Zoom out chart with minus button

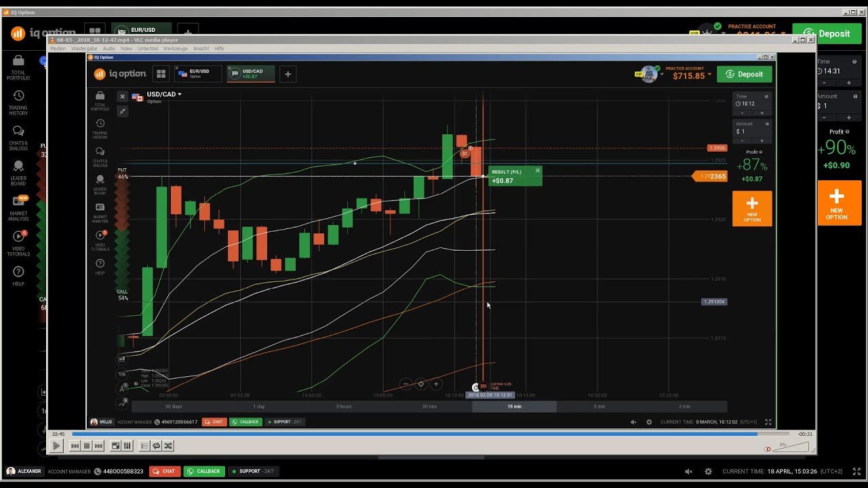406,384
